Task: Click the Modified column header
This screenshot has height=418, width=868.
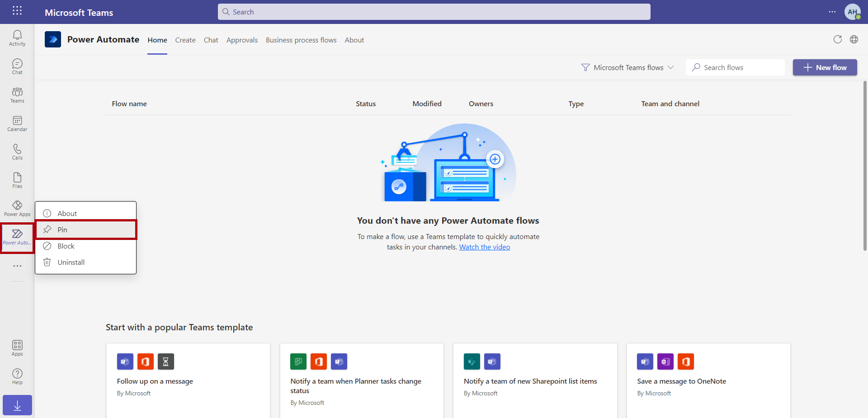Action: point(427,103)
